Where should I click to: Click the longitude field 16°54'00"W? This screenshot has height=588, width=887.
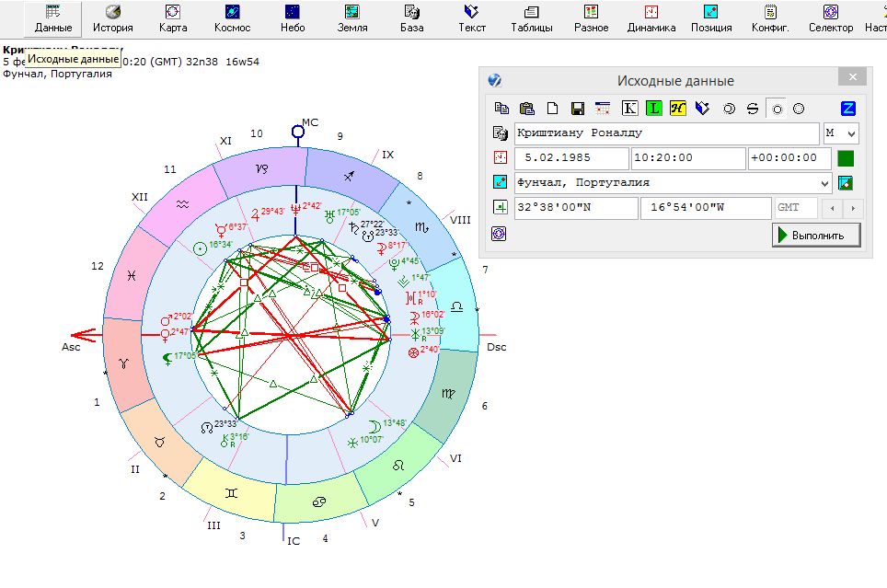pyautogui.click(x=706, y=208)
